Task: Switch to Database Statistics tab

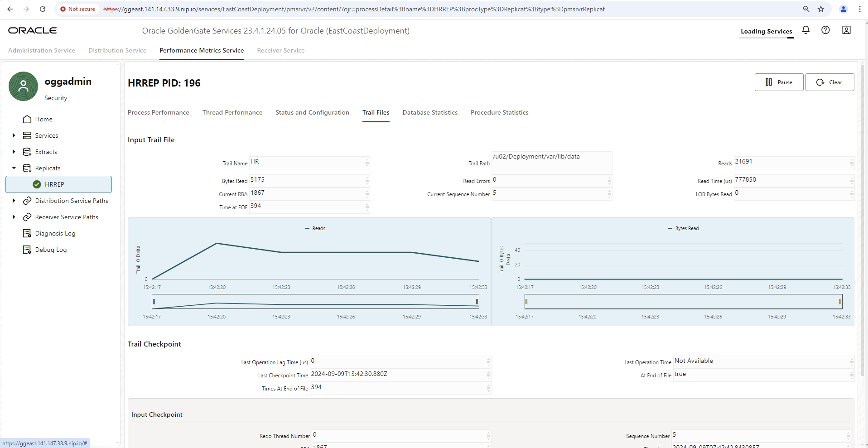Action: tap(429, 112)
